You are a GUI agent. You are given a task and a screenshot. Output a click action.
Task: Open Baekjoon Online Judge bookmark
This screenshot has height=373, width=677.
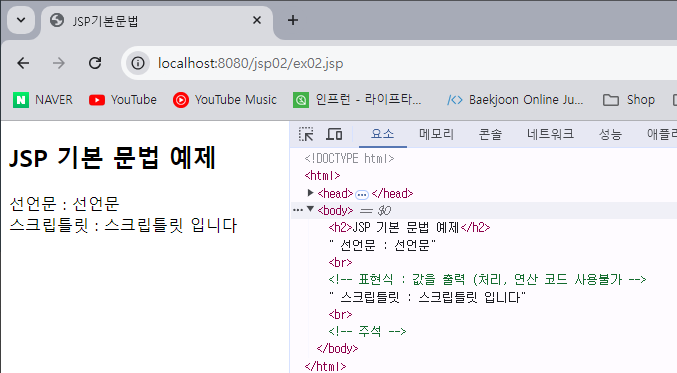click(x=515, y=100)
